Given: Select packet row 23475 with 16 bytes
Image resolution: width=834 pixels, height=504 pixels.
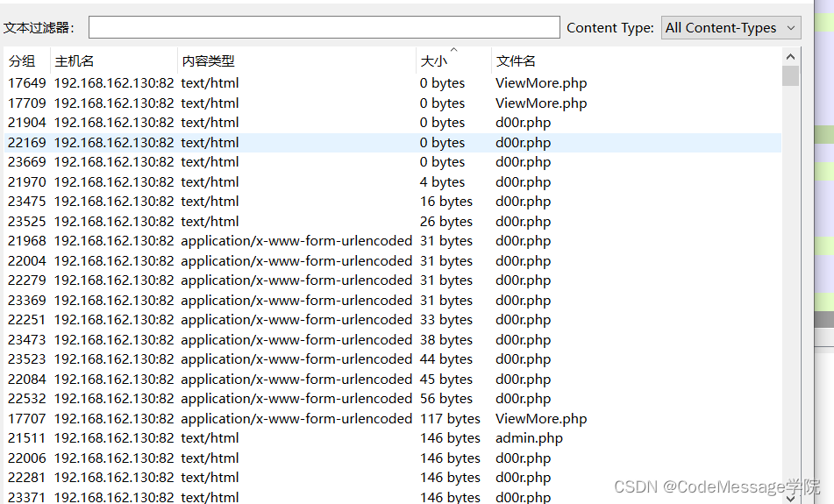Looking at the screenshot, I should point(393,202).
